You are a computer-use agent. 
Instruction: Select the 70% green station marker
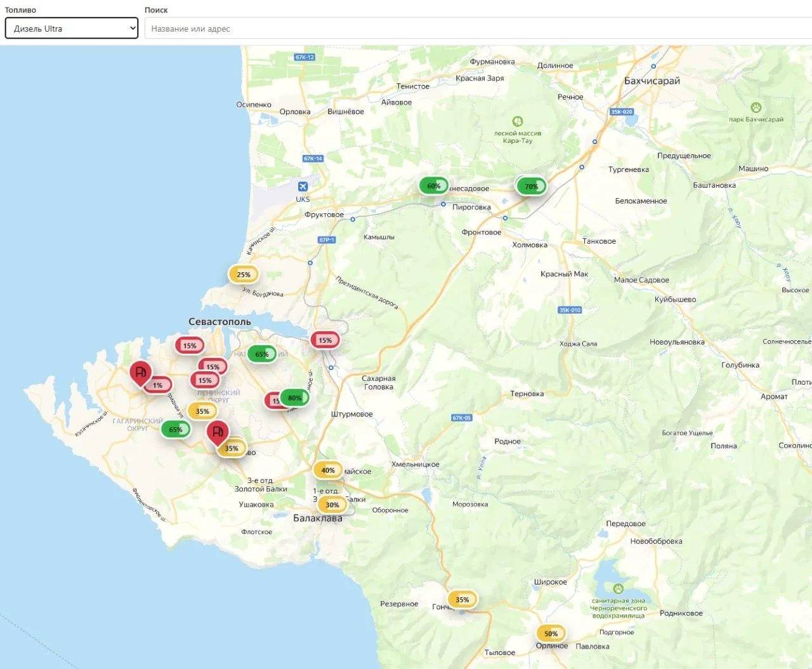(x=531, y=186)
